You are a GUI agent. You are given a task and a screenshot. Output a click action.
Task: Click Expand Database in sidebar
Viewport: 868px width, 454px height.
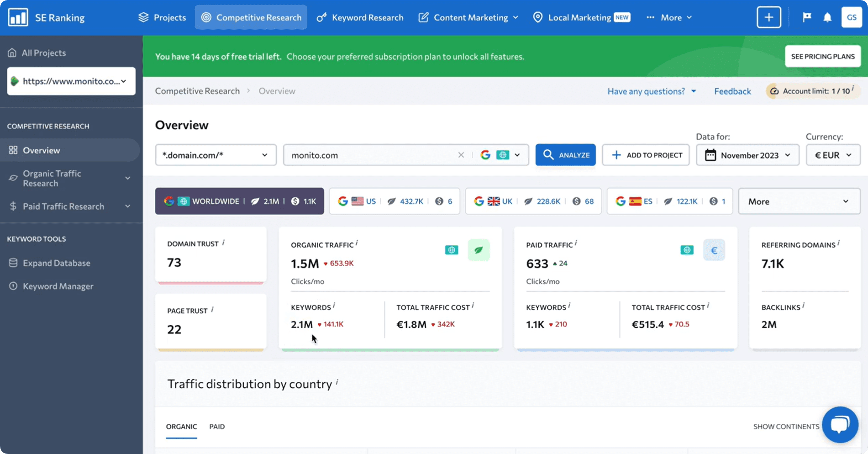57,263
